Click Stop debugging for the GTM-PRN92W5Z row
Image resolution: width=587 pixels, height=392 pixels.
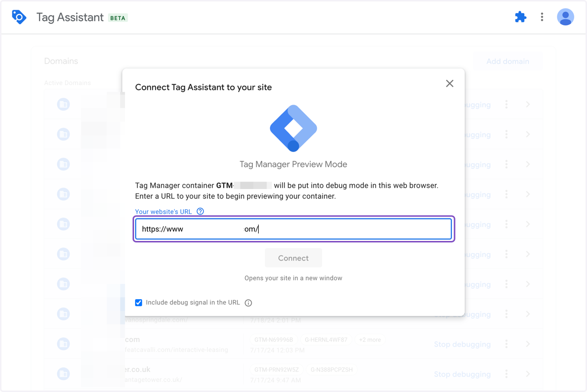click(x=462, y=374)
